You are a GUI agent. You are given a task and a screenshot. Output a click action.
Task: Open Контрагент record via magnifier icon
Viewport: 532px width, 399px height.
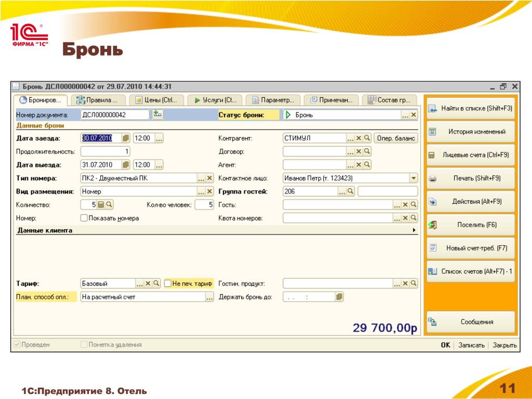tap(367, 138)
